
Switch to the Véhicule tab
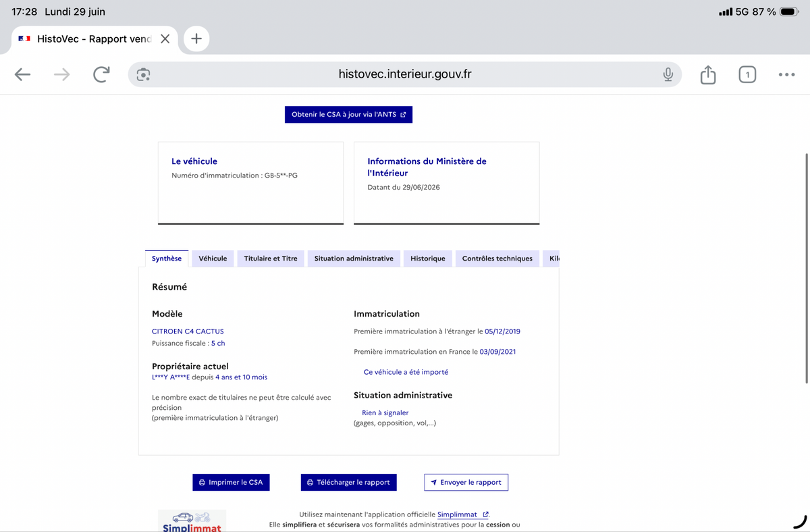point(213,259)
